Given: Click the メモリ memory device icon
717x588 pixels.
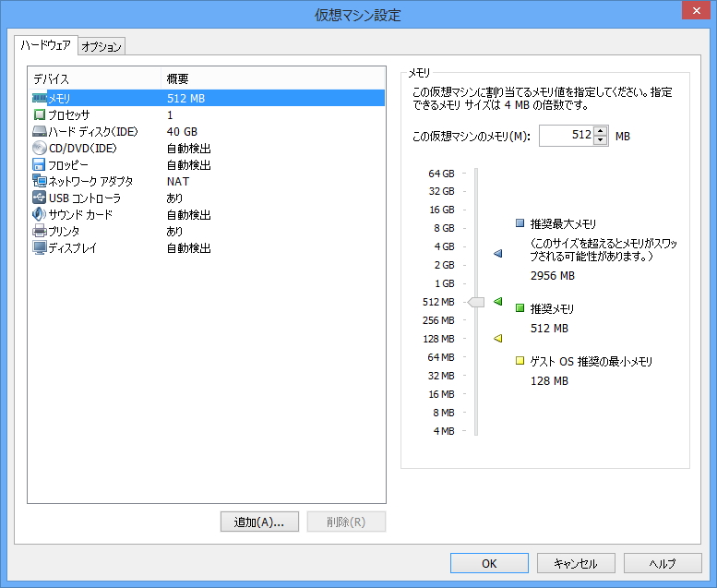Looking at the screenshot, I should click(40, 99).
